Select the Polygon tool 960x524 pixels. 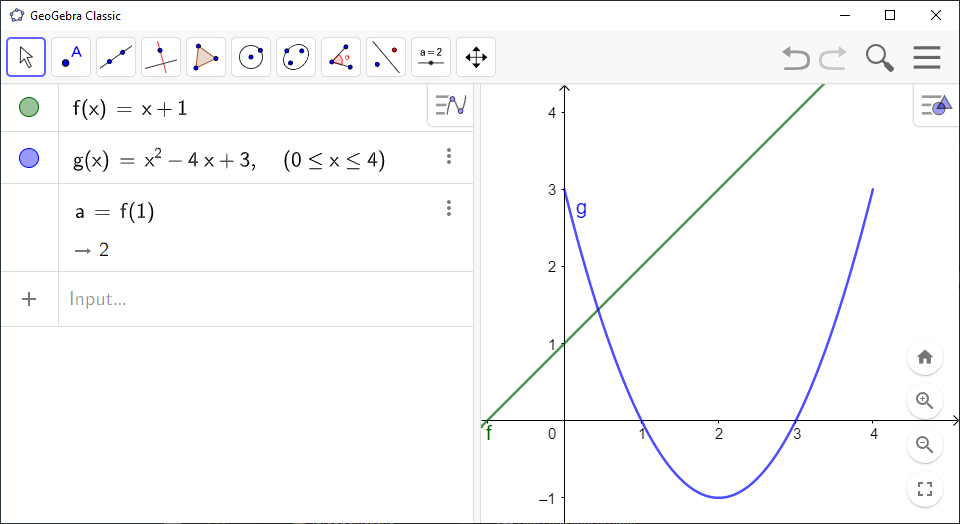[206, 57]
